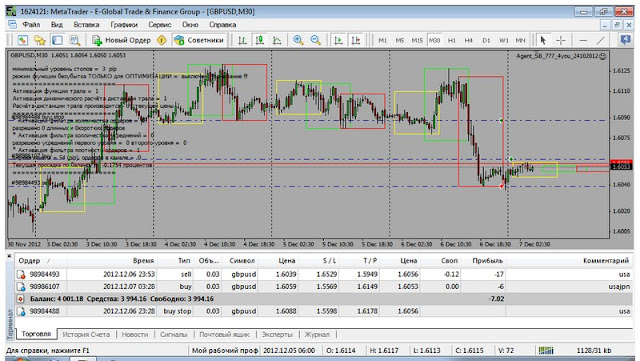Select buy order 98986107 row icon

tap(21, 287)
